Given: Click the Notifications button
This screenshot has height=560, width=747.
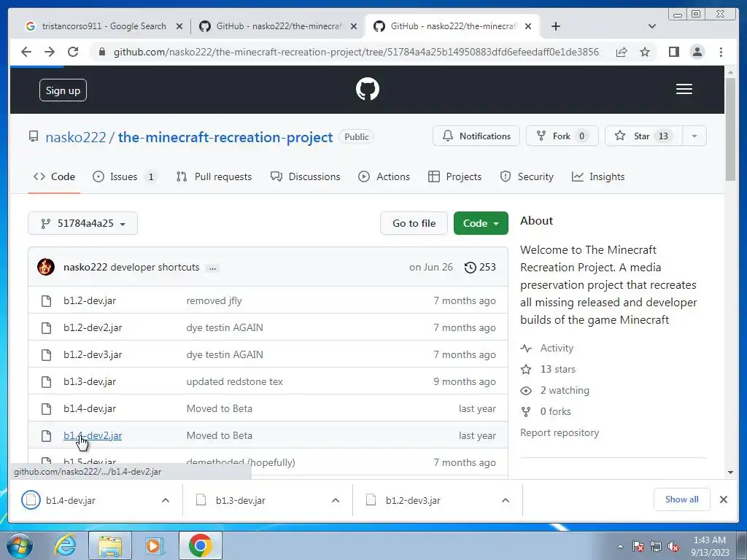Looking at the screenshot, I should pyautogui.click(x=476, y=136).
